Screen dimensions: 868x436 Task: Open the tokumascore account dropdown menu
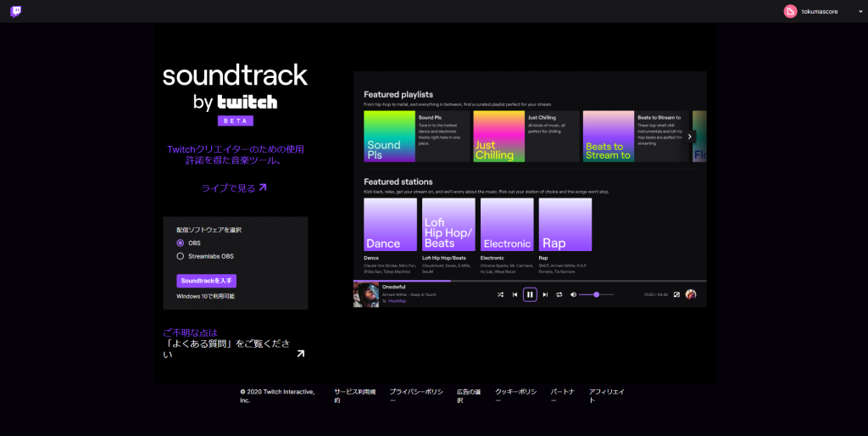tap(859, 11)
